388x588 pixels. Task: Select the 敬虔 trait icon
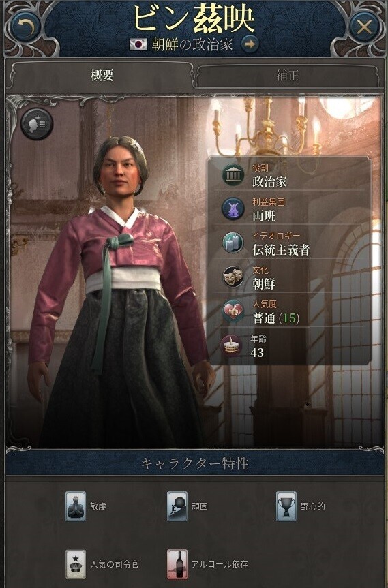[x=76, y=506]
